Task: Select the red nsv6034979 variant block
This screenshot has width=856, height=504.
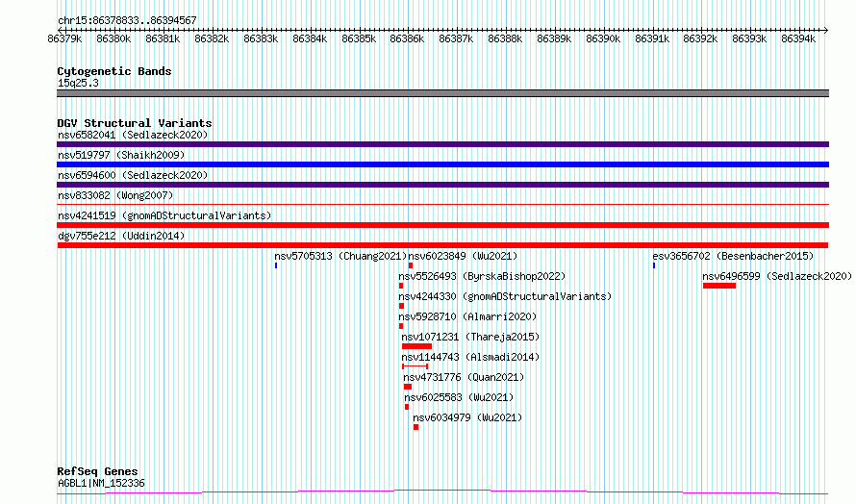Action: coord(416,427)
